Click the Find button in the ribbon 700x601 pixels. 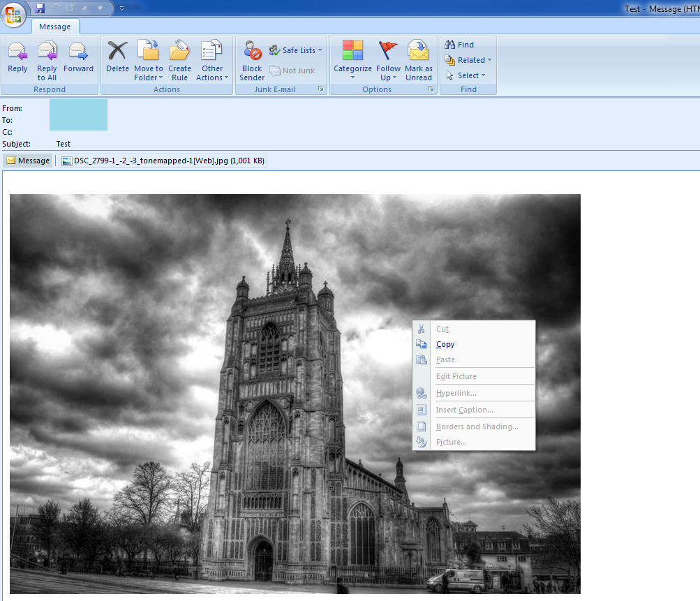coord(460,45)
